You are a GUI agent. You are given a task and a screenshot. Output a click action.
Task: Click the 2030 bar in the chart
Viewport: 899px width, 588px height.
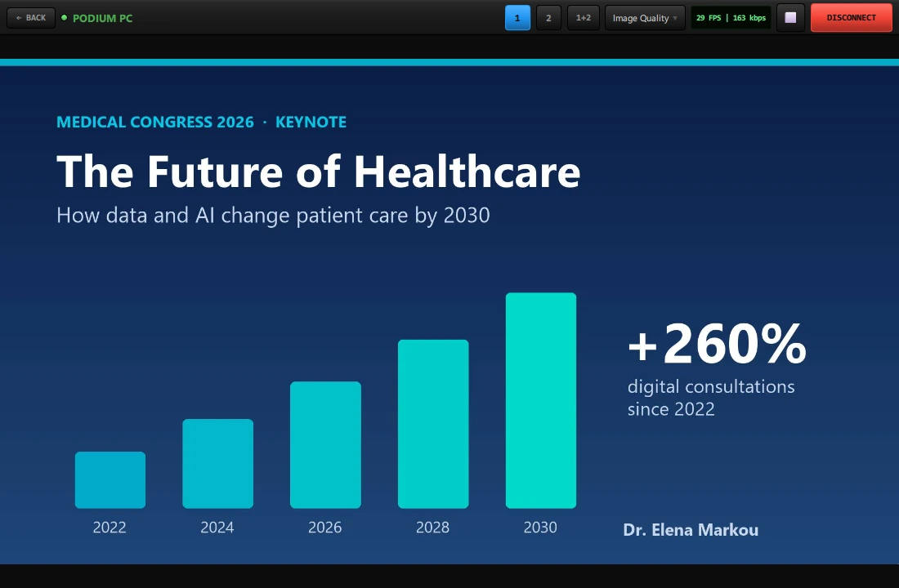tap(541, 401)
